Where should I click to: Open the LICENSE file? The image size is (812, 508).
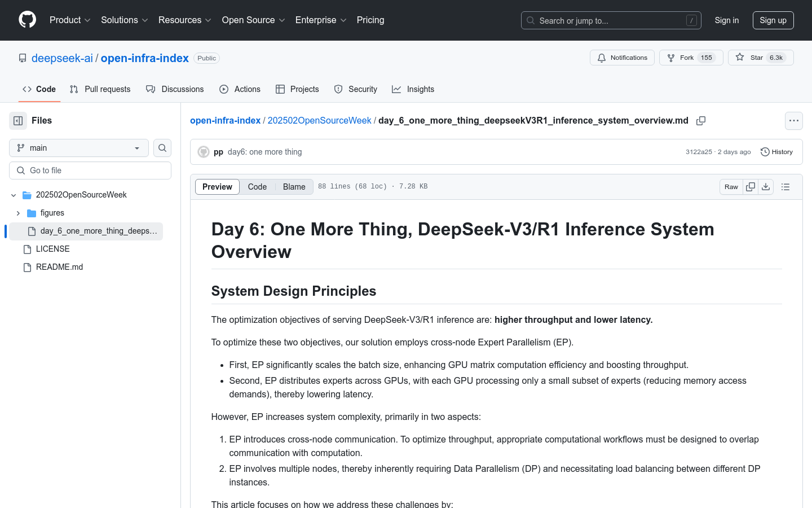[52, 249]
